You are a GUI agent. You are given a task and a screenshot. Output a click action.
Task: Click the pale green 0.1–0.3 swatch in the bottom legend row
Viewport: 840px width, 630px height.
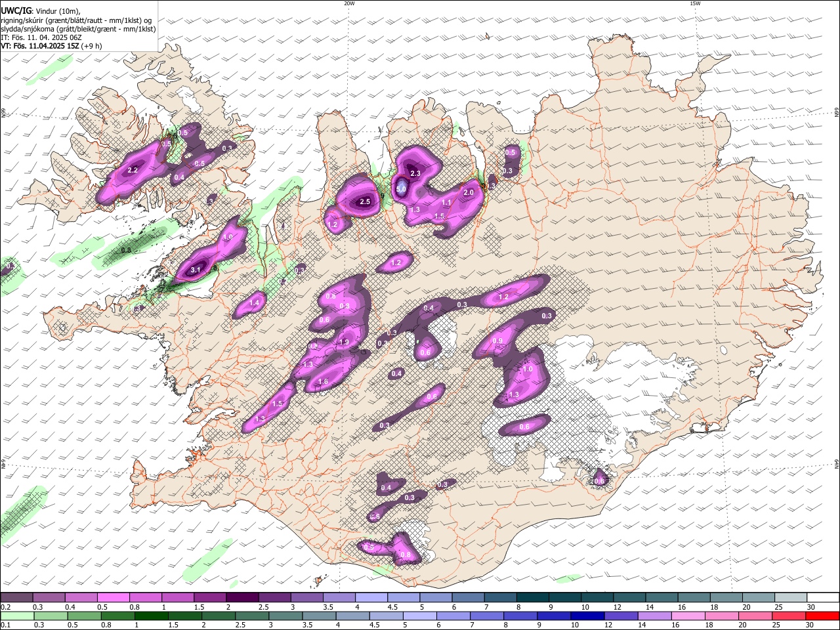(x=17, y=616)
